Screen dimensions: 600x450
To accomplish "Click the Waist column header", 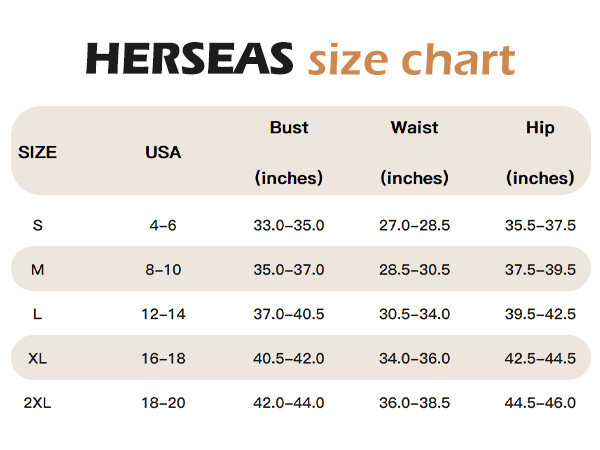I will tap(414, 128).
